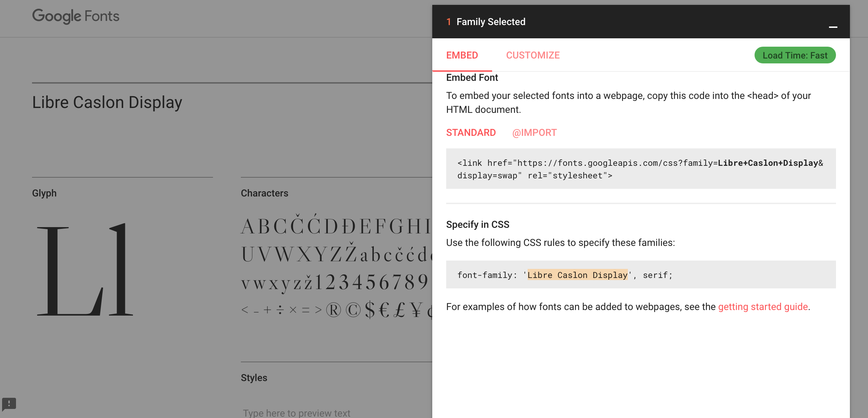Click the Styles heading
Viewport: 868px width, 418px height.
(254, 378)
